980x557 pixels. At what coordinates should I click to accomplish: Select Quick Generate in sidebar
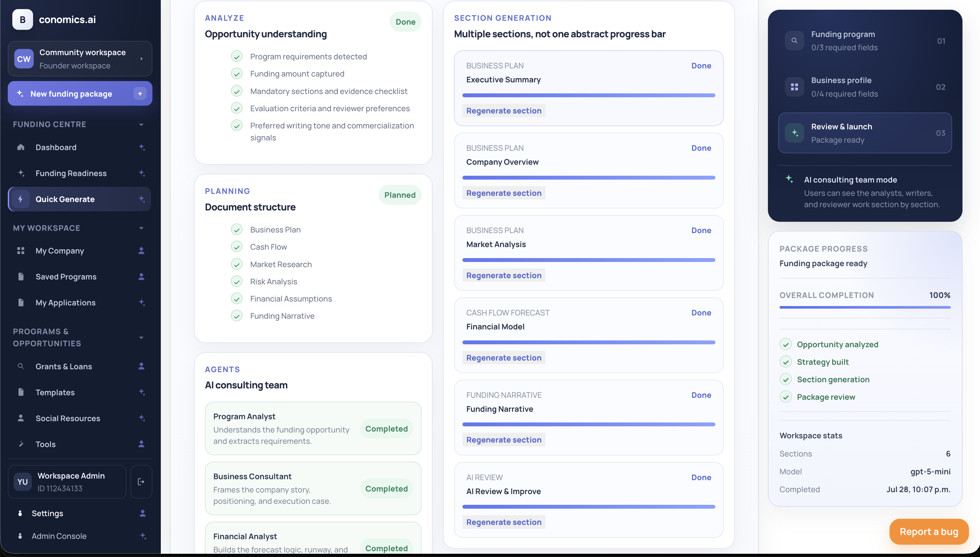coord(79,199)
